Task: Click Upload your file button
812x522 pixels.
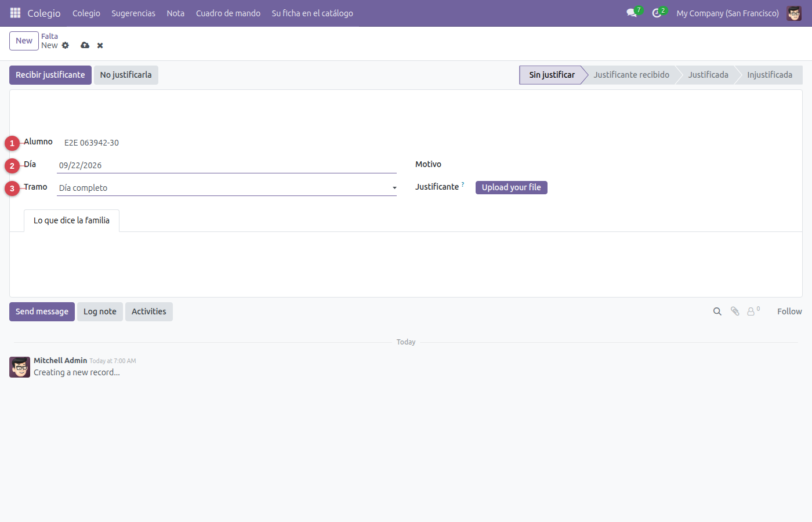Action: coord(512,187)
